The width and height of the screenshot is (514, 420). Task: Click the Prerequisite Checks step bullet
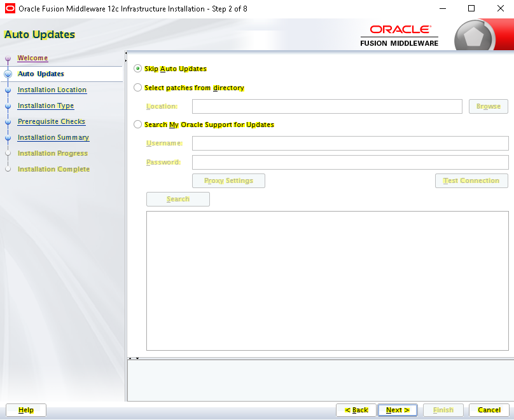[x=8, y=122]
